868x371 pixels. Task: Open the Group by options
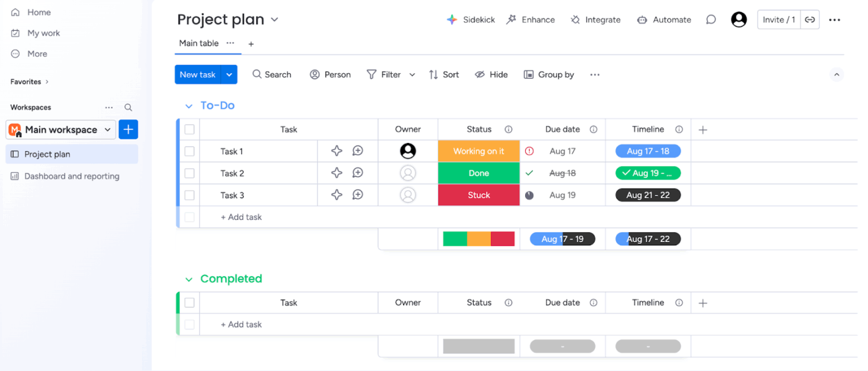tap(549, 74)
